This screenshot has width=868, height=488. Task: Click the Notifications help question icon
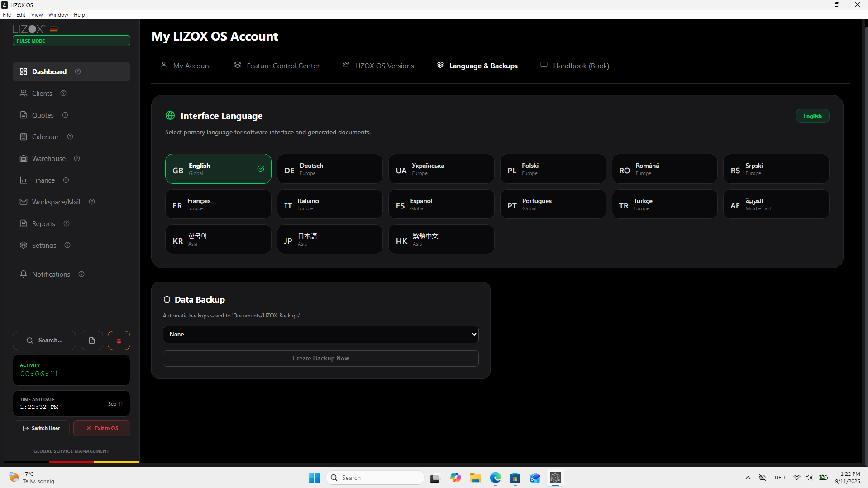[x=81, y=274]
